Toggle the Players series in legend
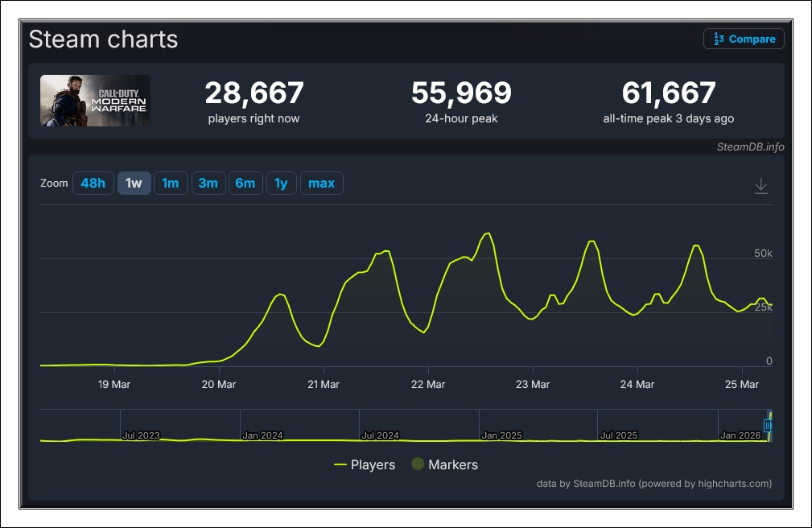Image resolution: width=812 pixels, height=528 pixels. [365, 464]
